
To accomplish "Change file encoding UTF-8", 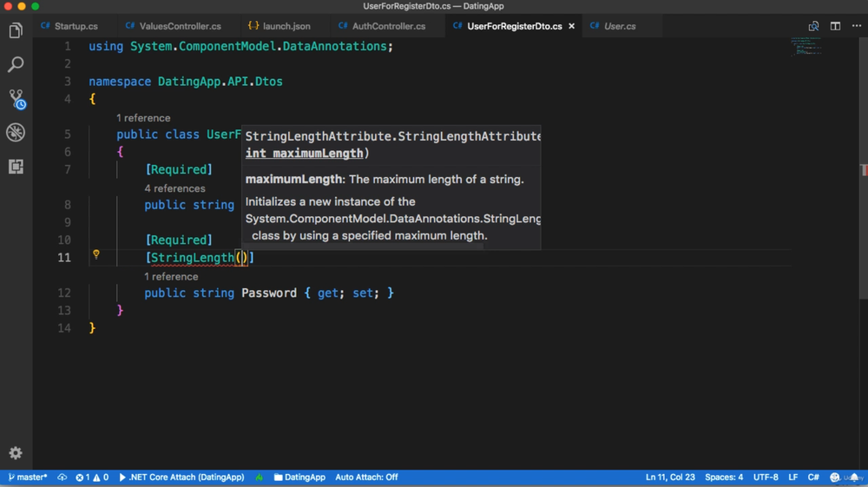I will coord(766,477).
